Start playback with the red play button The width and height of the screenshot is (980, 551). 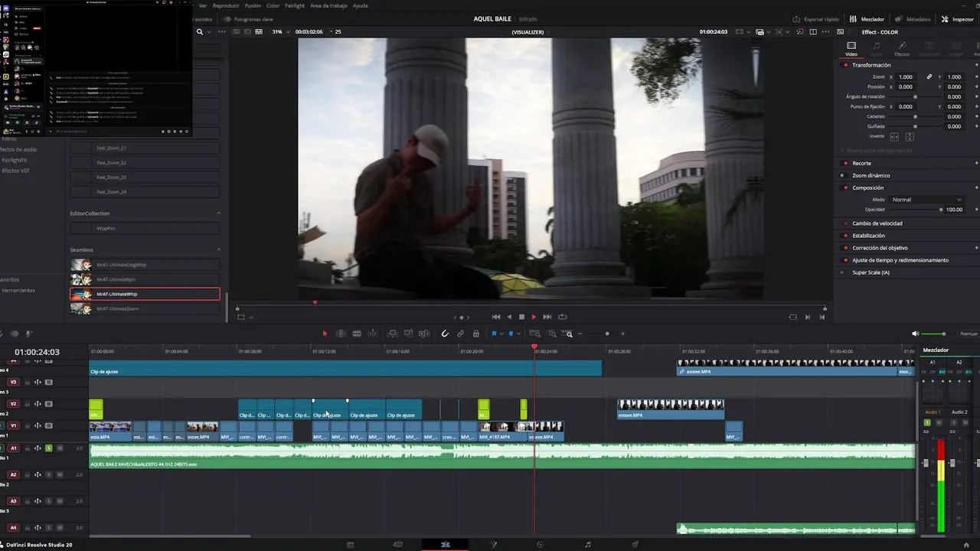[534, 317]
